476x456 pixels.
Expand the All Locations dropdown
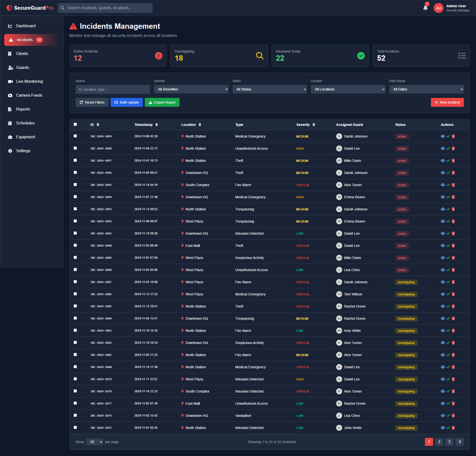pyautogui.click(x=348, y=89)
